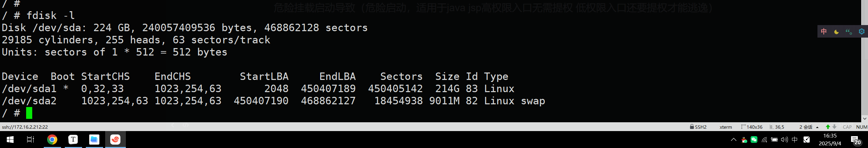Open the Xshell icon on taskbar
The height and width of the screenshot is (148, 868).
115,140
